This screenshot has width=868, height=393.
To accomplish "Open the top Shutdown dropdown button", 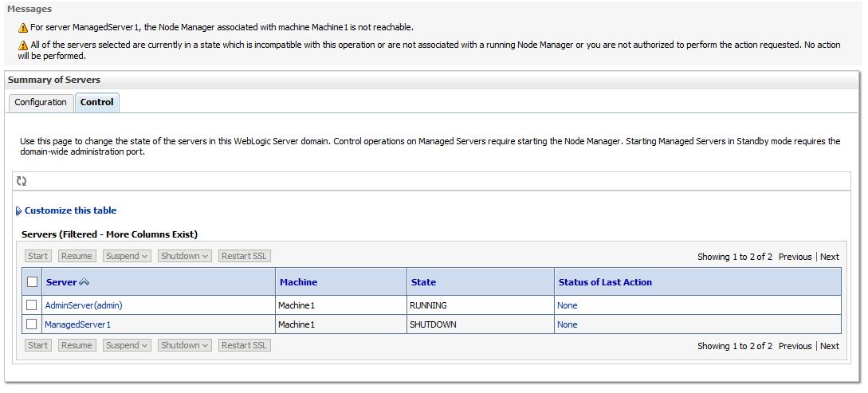I will [185, 256].
